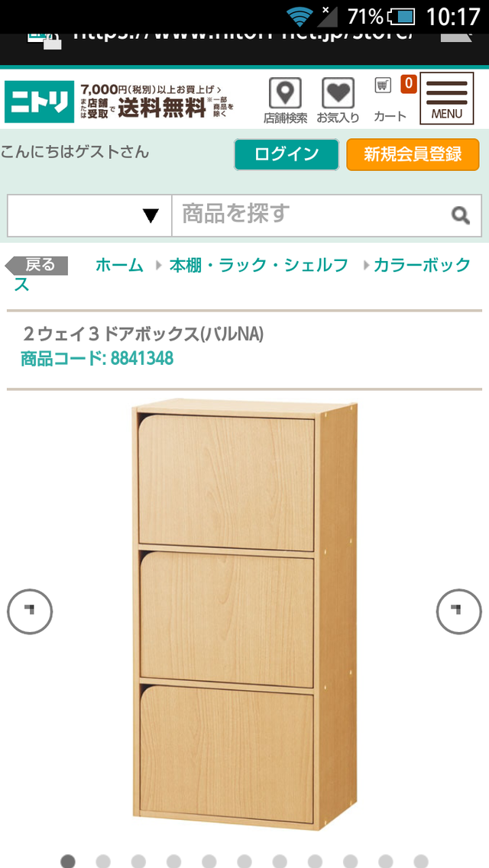Show the previous product image arrow
The image size is (489, 868).
(x=30, y=611)
